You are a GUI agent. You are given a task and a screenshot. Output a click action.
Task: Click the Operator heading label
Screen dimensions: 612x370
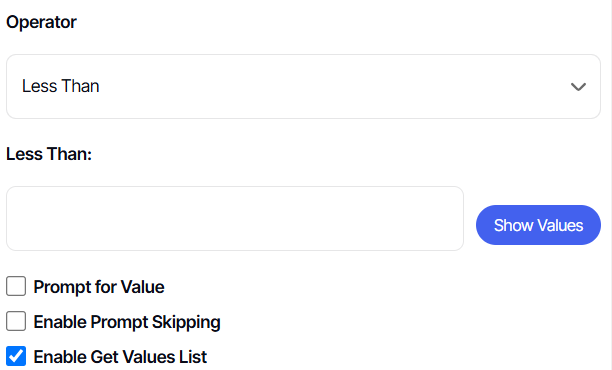pyautogui.click(x=41, y=22)
